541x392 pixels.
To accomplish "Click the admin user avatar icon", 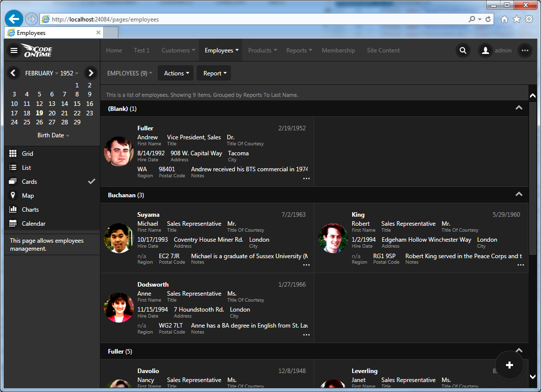I will tap(486, 50).
